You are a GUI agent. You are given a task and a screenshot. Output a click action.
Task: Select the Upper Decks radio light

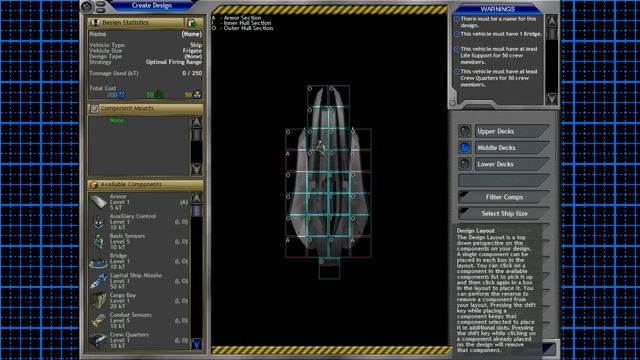464,131
